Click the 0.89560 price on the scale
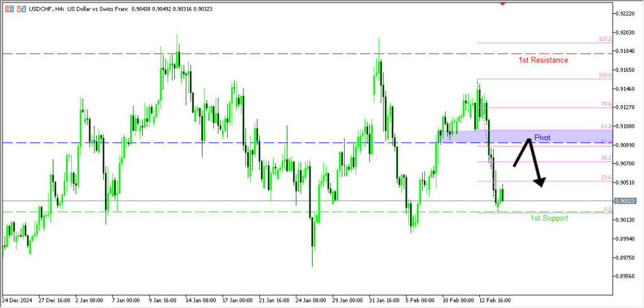Viewport: 644px width, 308px height. (x=626, y=276)
